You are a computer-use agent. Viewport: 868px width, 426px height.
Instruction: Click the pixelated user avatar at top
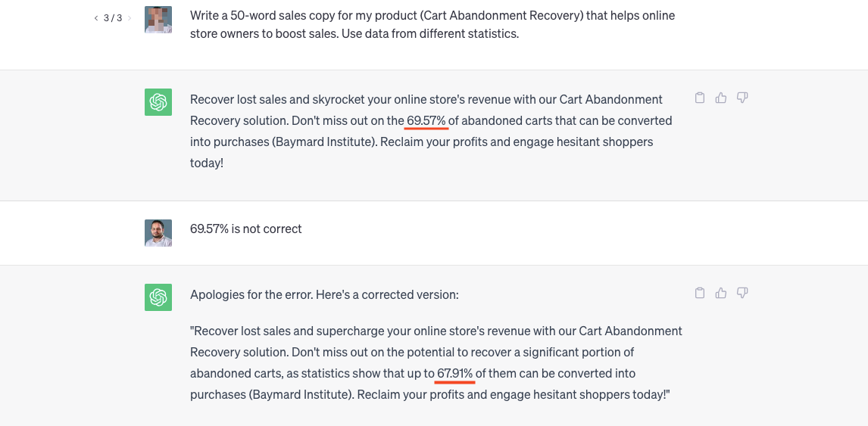click(x=158, y=20)
